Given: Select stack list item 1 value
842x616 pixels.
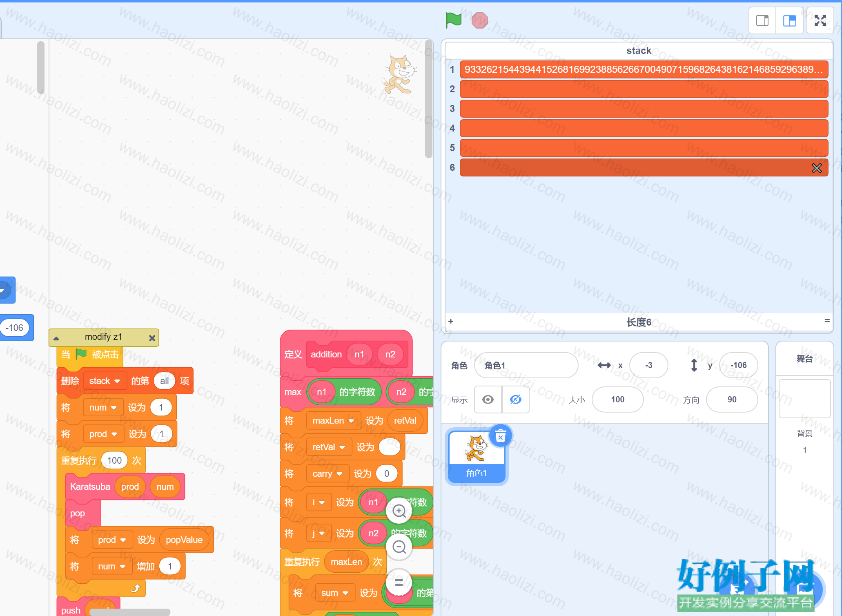Looking at the screenshot, I should pyautogui.click(x=644, y=69).
